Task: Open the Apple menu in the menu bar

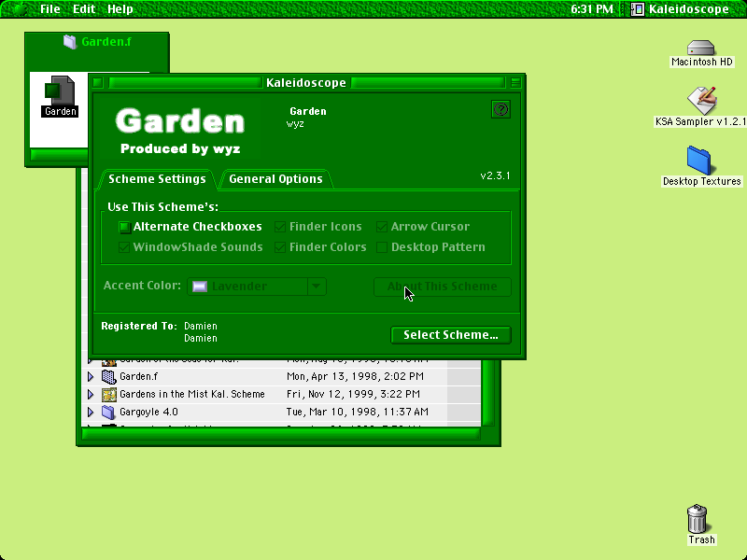Action: point(20,8)
